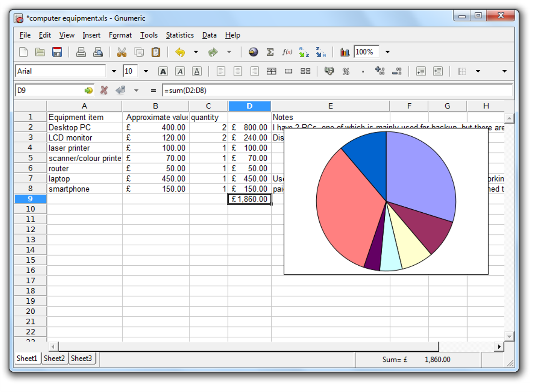Open the zoom level dropdown
Screen dimensions: 538x392
click(x=388, y=52)
